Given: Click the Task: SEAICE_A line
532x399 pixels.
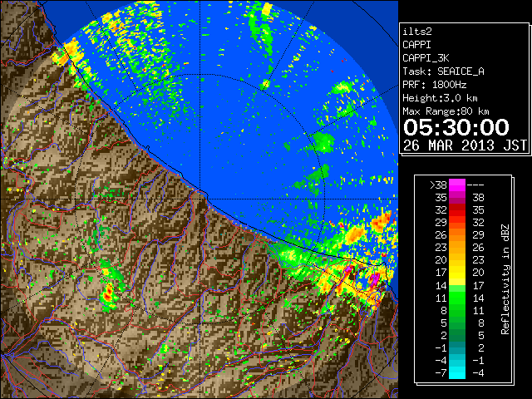Looking at the screenshot, I should [443, 71].
